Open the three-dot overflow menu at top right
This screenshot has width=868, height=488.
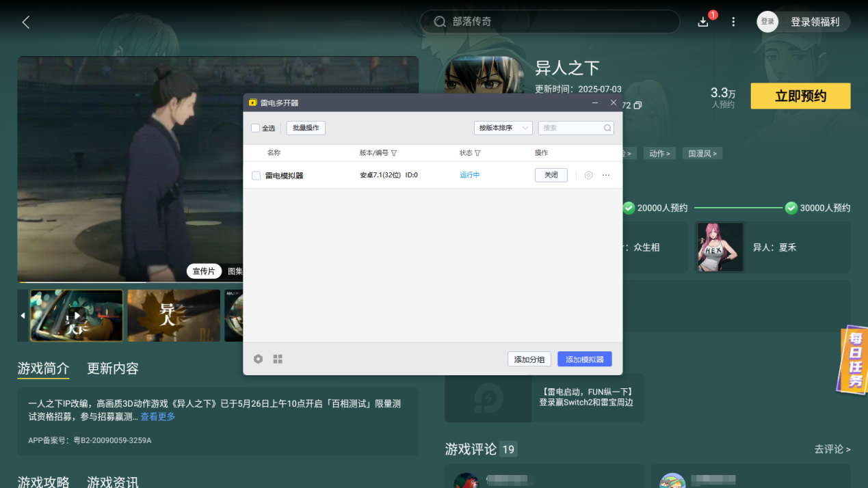(x=733, y=21)
